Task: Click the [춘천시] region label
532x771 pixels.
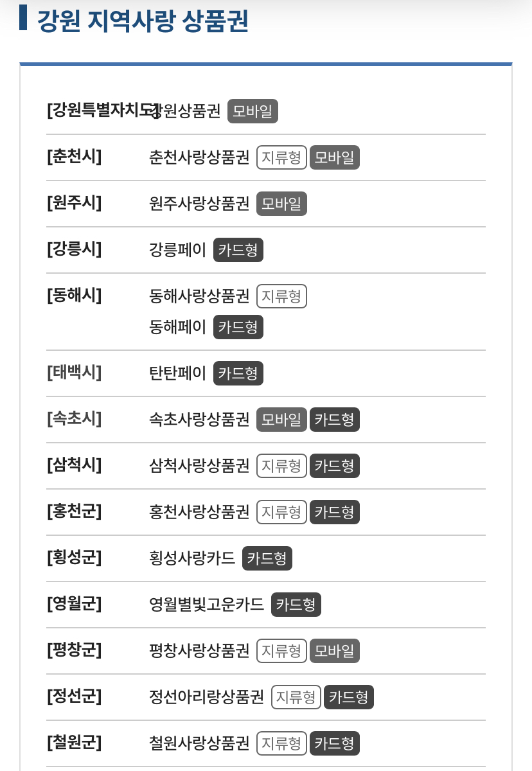Action: 75,156
